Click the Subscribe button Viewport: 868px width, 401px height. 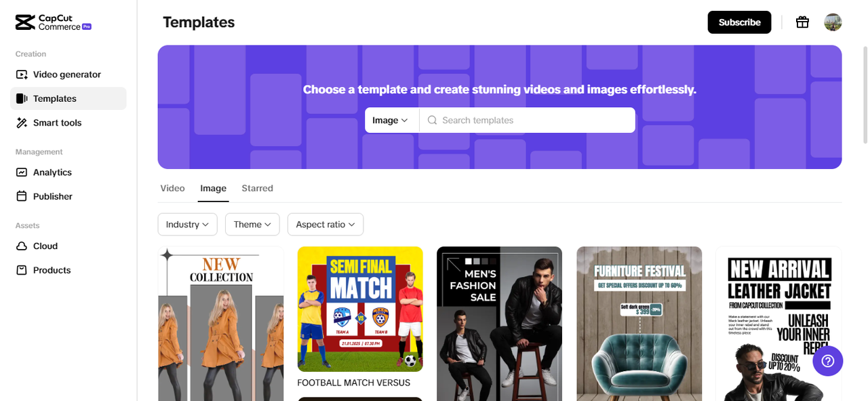click(x=739, y=22)
